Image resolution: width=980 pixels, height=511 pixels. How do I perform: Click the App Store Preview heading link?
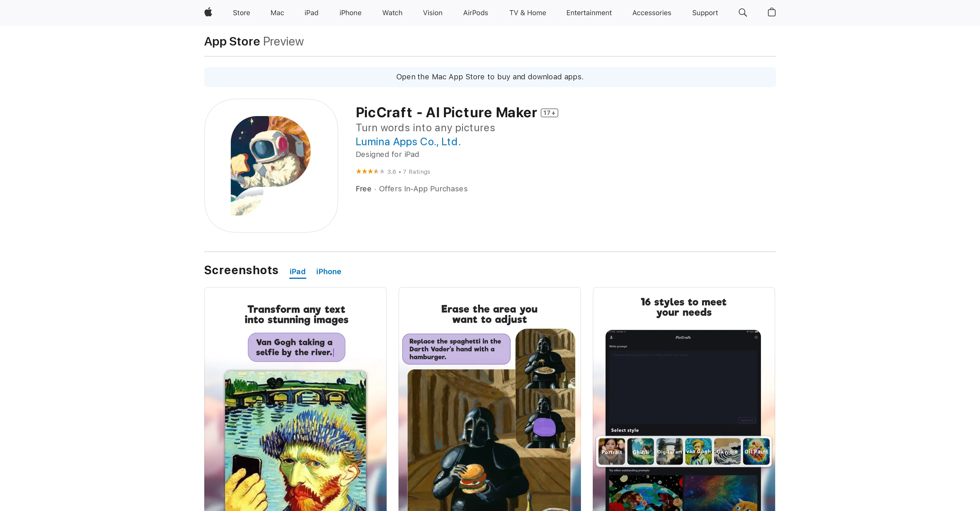(254, 41)
